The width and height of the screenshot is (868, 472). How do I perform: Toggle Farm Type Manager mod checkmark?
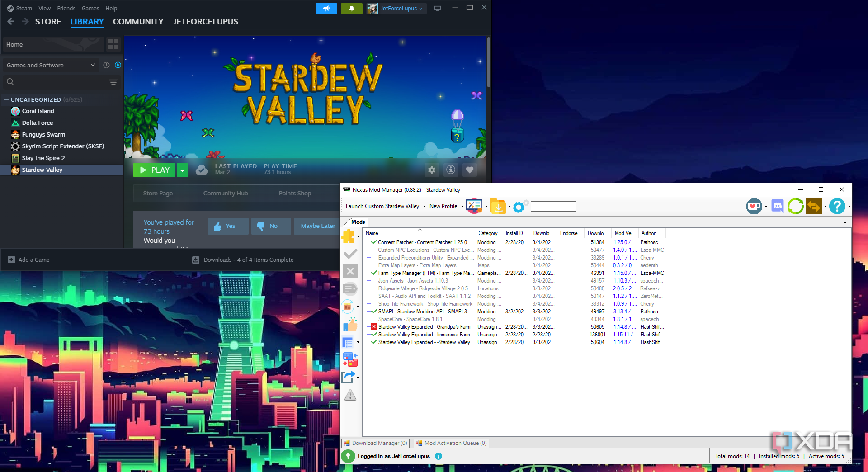(x=374, y=273)
